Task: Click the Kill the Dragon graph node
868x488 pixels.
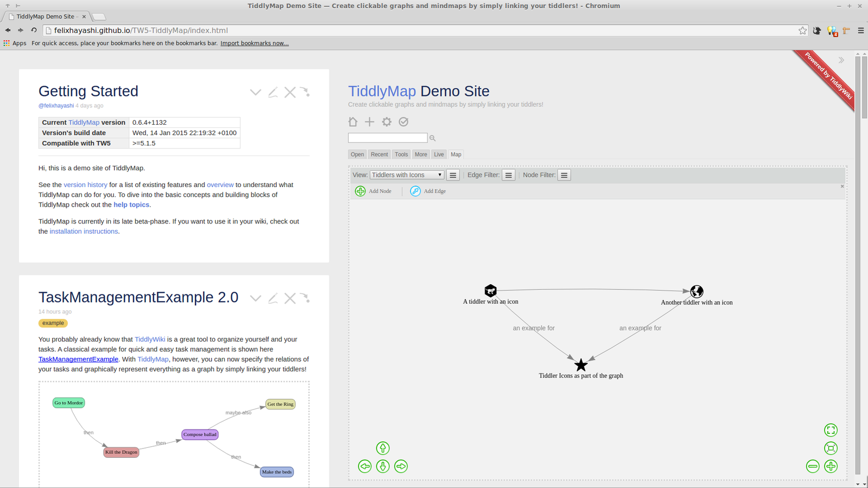Action: coord(121,452)
